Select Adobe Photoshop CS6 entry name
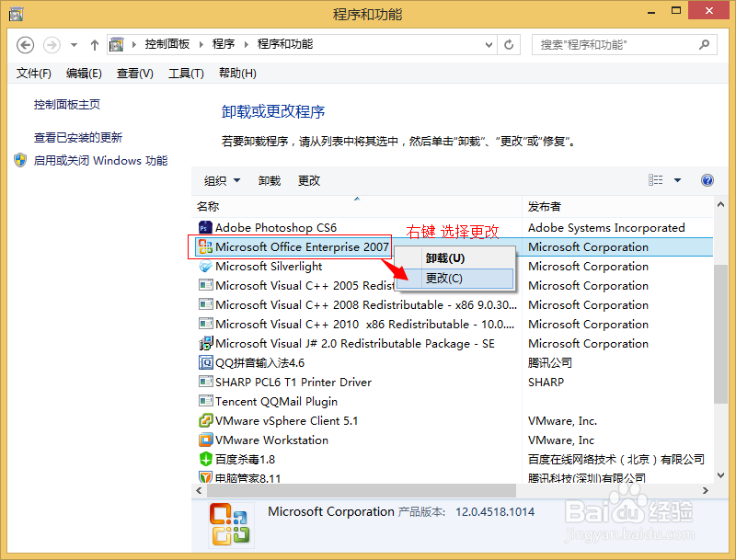This screenshot has height=560, width=736. 276,227
